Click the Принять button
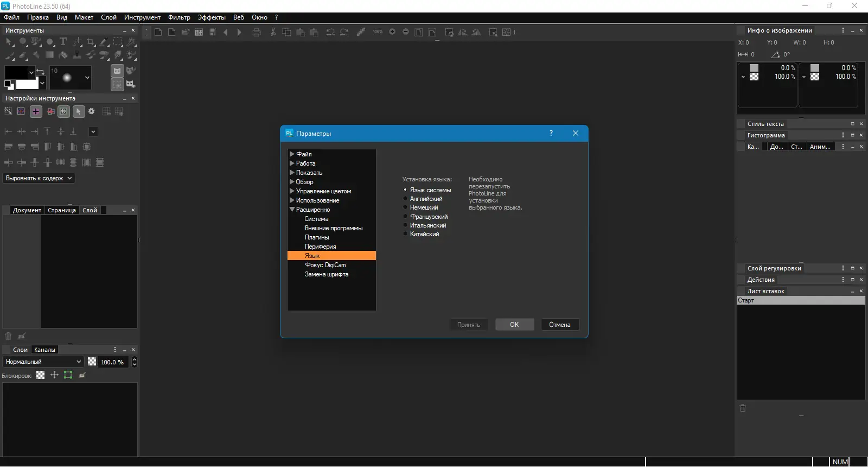 469,325
